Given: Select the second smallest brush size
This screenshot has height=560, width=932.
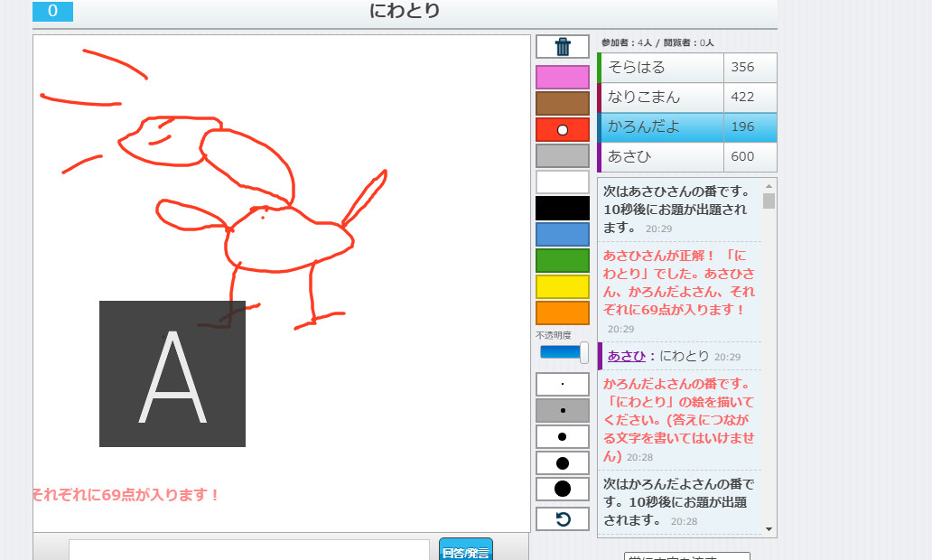Looking at the screenshot, I should click(x=563, y=410).
